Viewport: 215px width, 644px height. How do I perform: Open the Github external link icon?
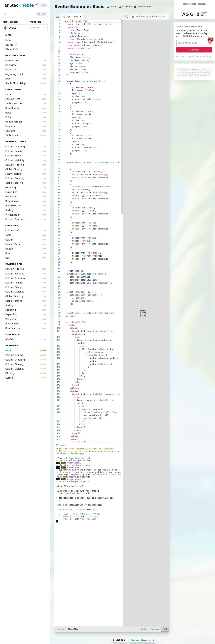(x=112, y=7)
